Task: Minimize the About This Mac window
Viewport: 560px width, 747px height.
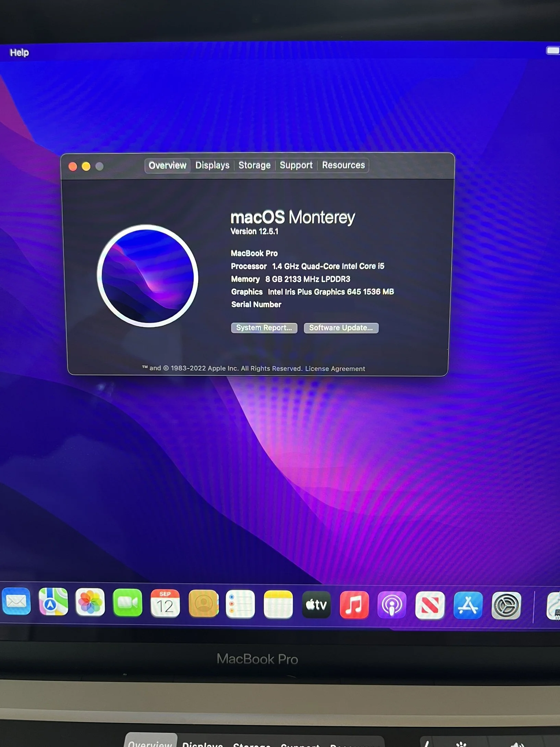Action: coord(86,167)
